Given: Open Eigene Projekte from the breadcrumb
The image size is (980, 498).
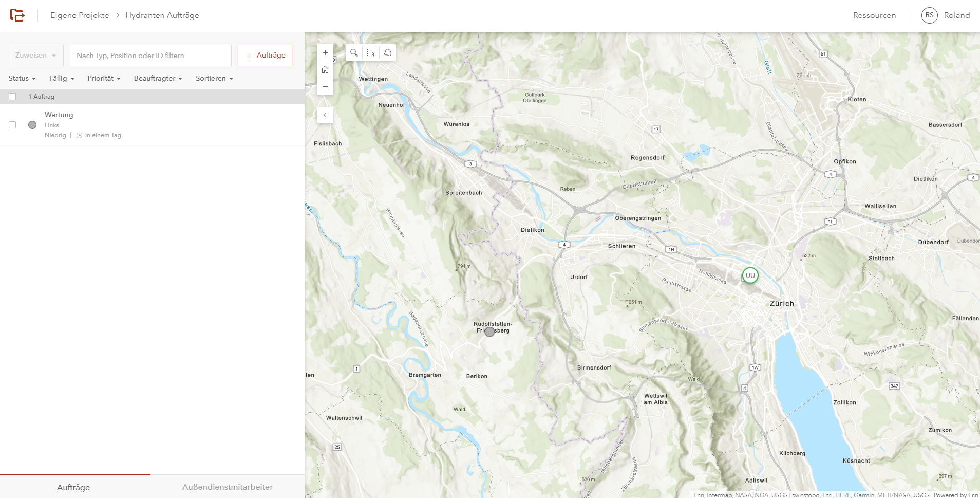Looking at the screenshot, I should pos(79,15).
